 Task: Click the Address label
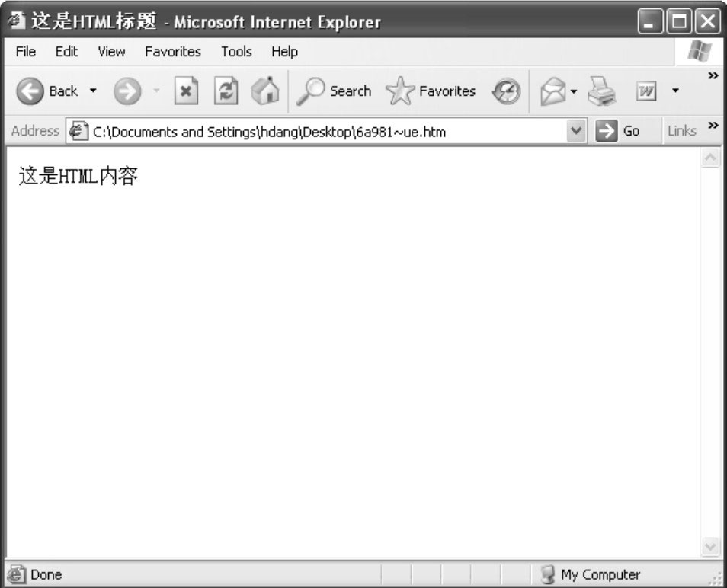point(35,131)
